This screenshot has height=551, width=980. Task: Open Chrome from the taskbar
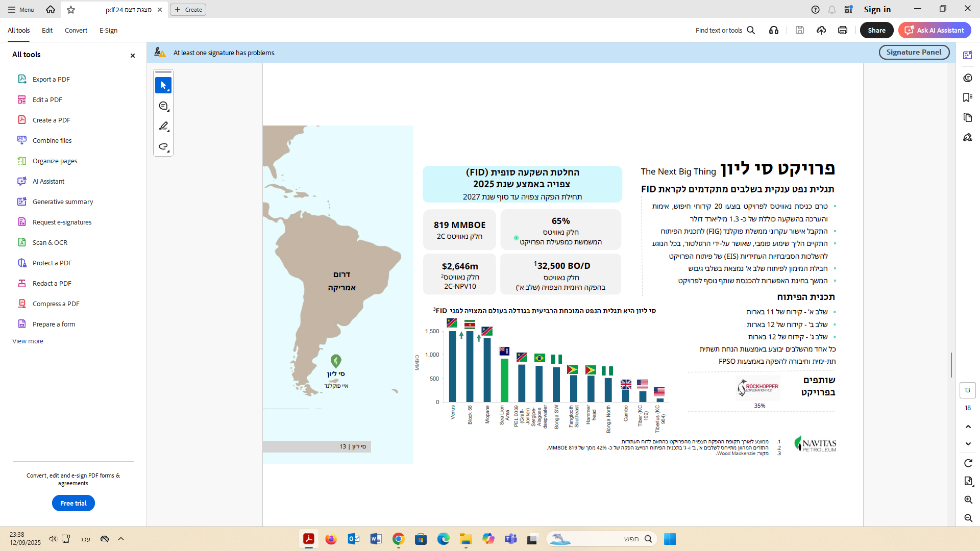(399, 539)
